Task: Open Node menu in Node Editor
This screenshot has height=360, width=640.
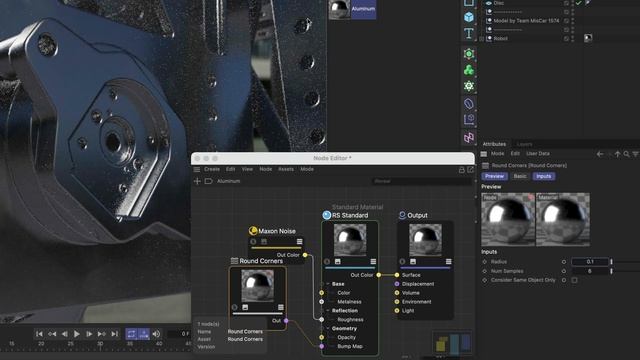Action: coord(266,169)
